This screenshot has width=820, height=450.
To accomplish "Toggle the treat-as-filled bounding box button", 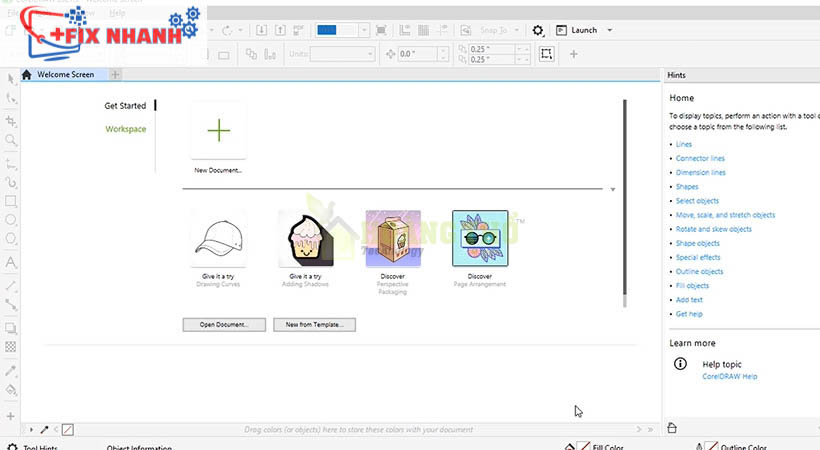I will (546, 54).
